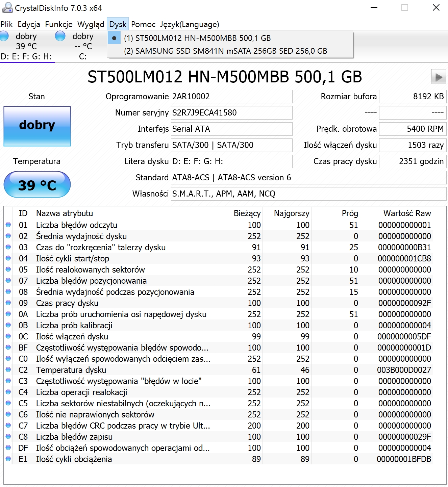
Task: Click raw value 003B000D0027
Action: pos(404,370)
